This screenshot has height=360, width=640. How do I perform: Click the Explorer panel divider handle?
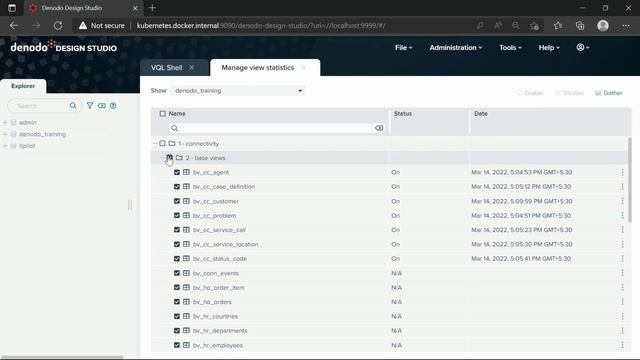pyautogui.click(x=130, y=204)
